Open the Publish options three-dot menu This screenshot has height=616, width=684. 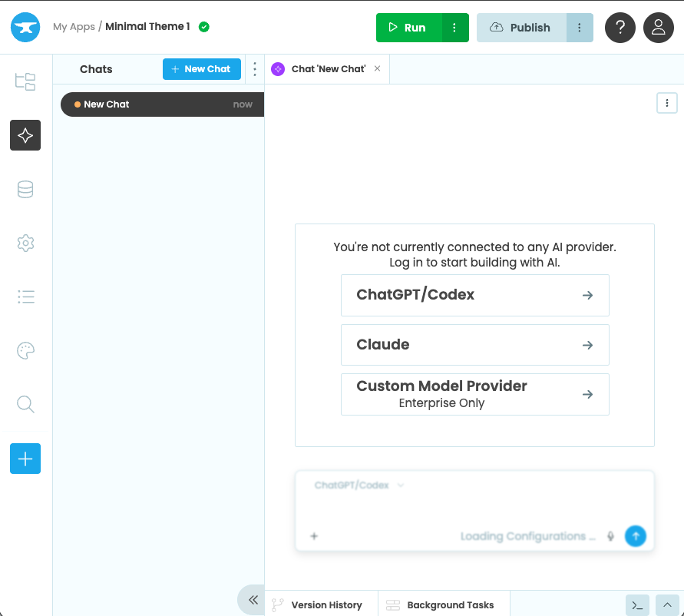tap(580, 28)
